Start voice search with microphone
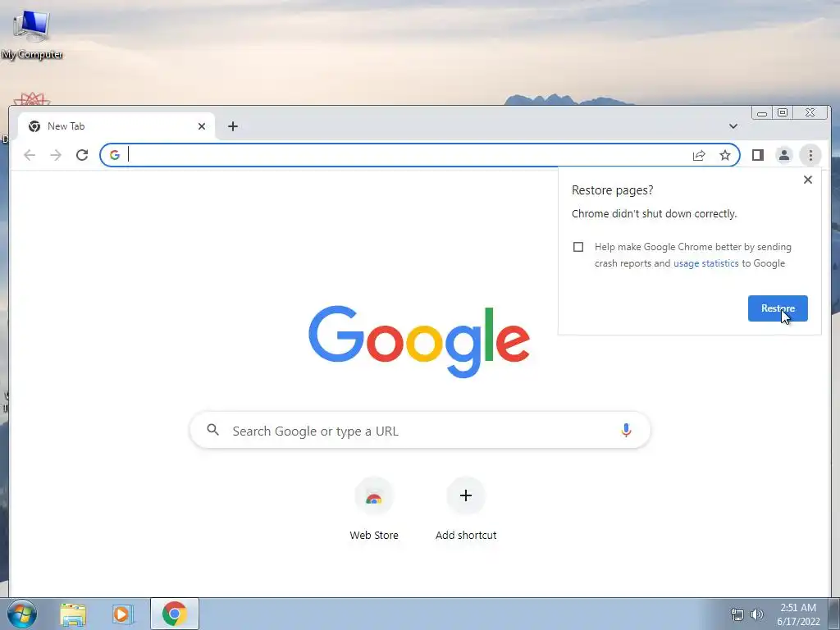The image size is (840, 630). point(626,430)
